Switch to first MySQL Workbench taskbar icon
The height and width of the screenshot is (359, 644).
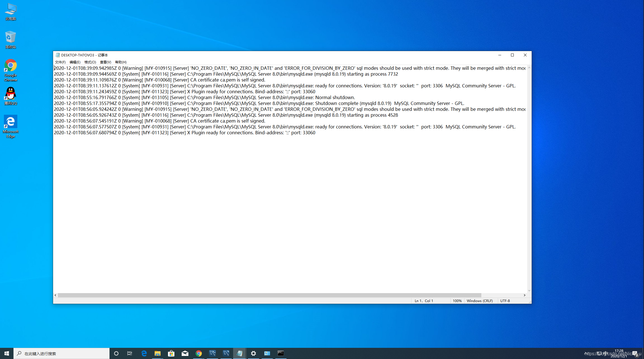[212, 353]
